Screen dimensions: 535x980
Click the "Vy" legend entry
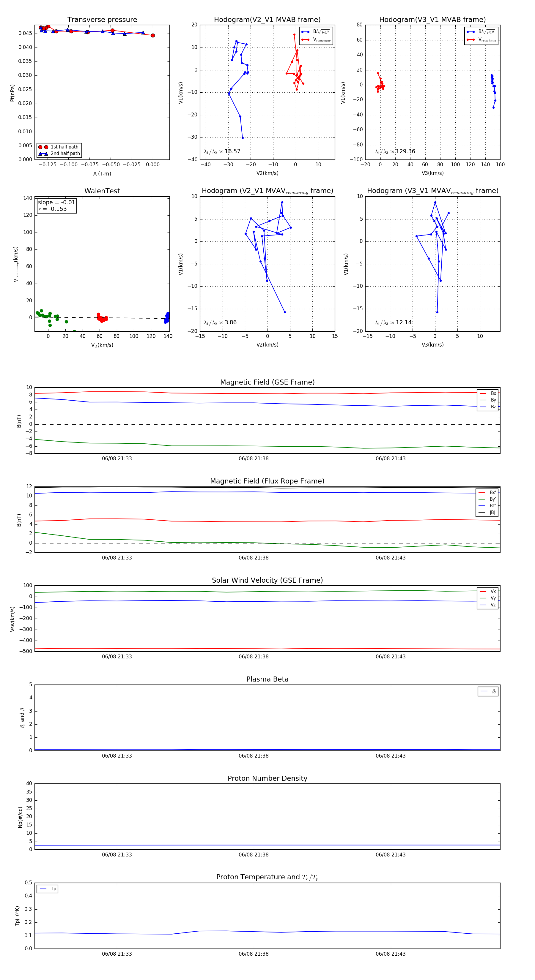[x=488, y=598]
